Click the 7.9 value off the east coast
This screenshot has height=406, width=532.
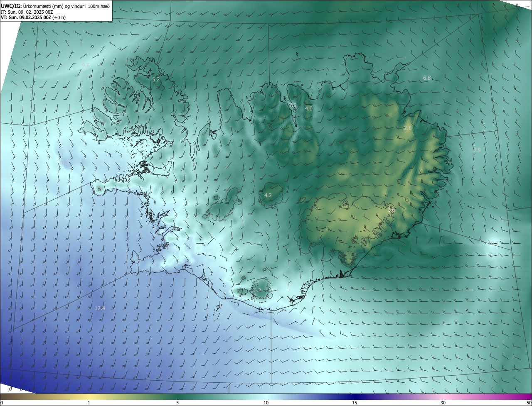[x=477, y=150]
